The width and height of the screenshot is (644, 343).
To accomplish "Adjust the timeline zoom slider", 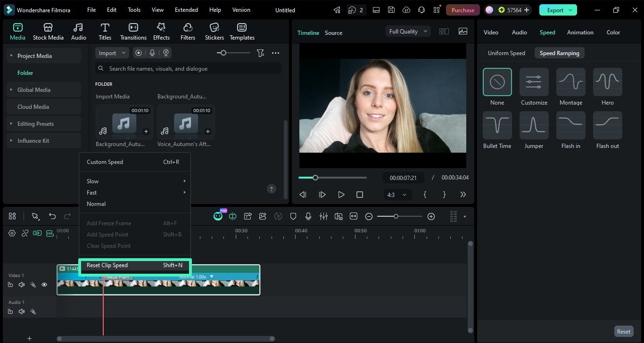I will 400,216.
